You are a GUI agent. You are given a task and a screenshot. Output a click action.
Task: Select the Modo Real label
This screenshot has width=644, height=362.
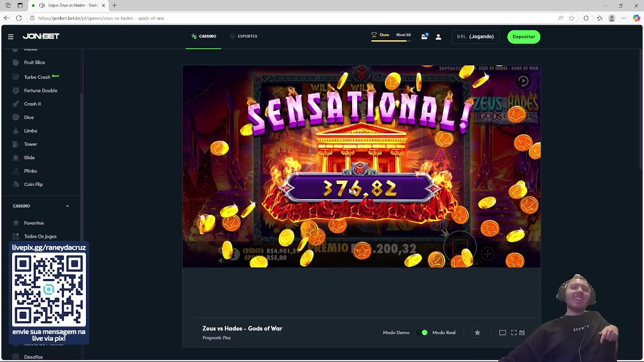click(x=444, y=332)
